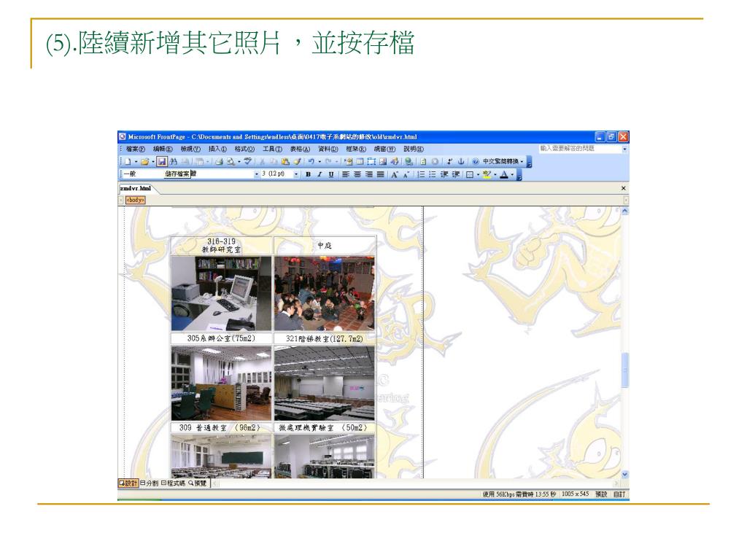
Task: Switch to 預覽 view
Action: click(197, 483)
